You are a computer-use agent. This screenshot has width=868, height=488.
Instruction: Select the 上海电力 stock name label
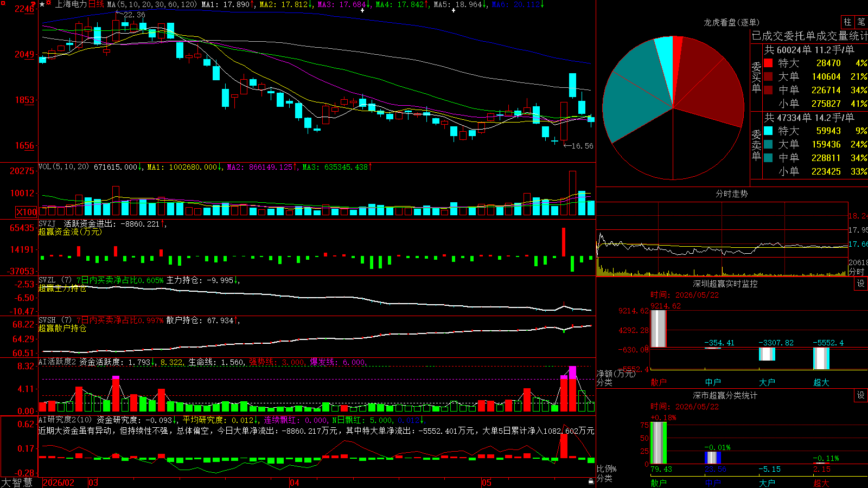[x=71, y=4]
